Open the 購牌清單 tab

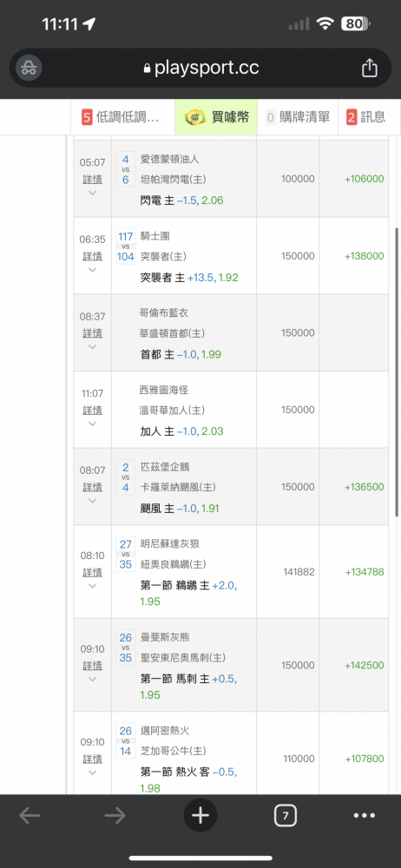[x=298, y=117]
